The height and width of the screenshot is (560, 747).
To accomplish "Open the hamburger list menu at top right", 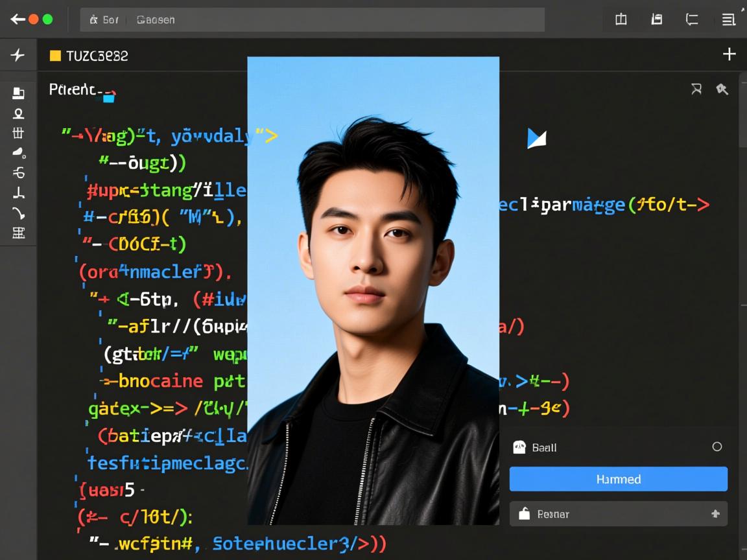I will pyautogui.click(x=728, y=19).
